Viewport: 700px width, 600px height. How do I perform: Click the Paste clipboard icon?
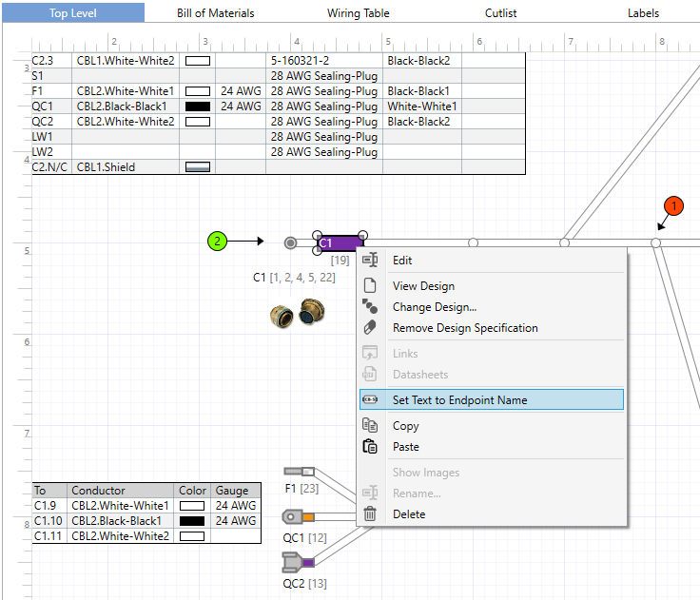[370, 446]
